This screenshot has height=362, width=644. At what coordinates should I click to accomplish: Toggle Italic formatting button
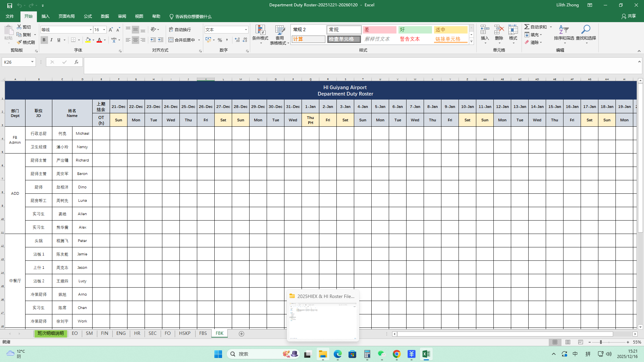point(51,40)
